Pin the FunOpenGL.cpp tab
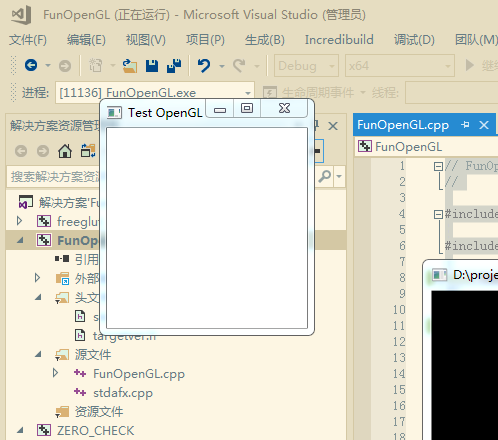This screenshot has height=440, width=498. 465,125
